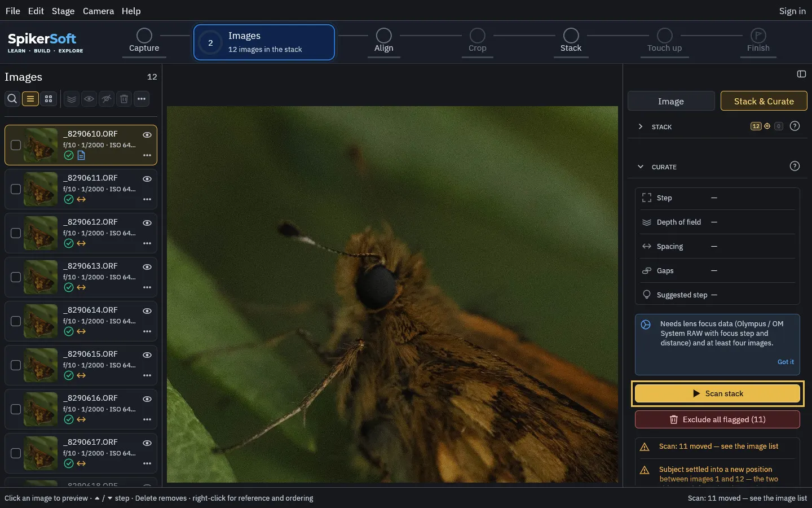This screenshot has height=508, width=812.
Task: Click the show-images eye icon in Images toolbar
Action: 89,99
